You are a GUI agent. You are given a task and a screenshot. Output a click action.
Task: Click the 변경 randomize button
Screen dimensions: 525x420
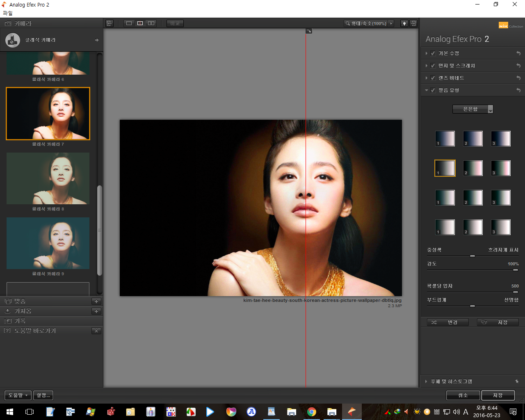[x=447, y=322]
